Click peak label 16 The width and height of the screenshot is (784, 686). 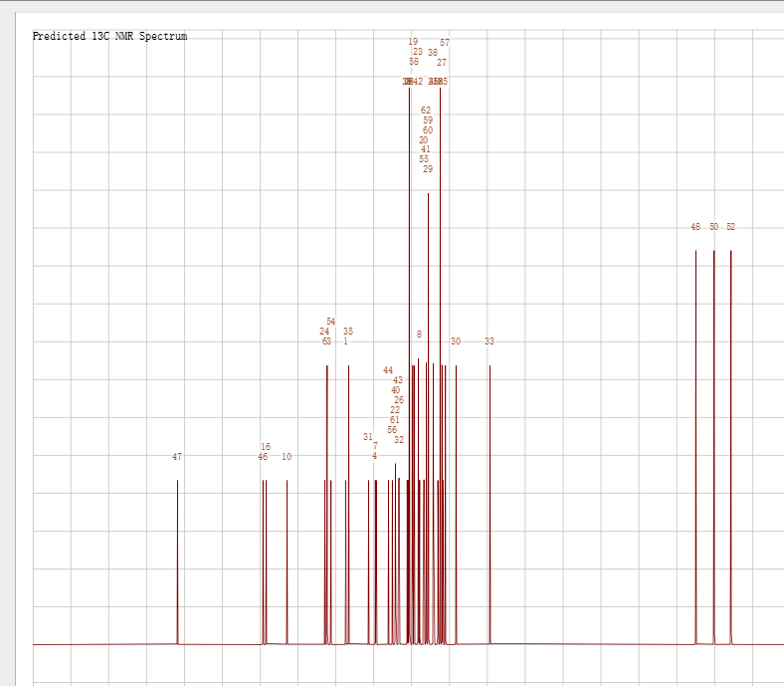tap(266, 447)
